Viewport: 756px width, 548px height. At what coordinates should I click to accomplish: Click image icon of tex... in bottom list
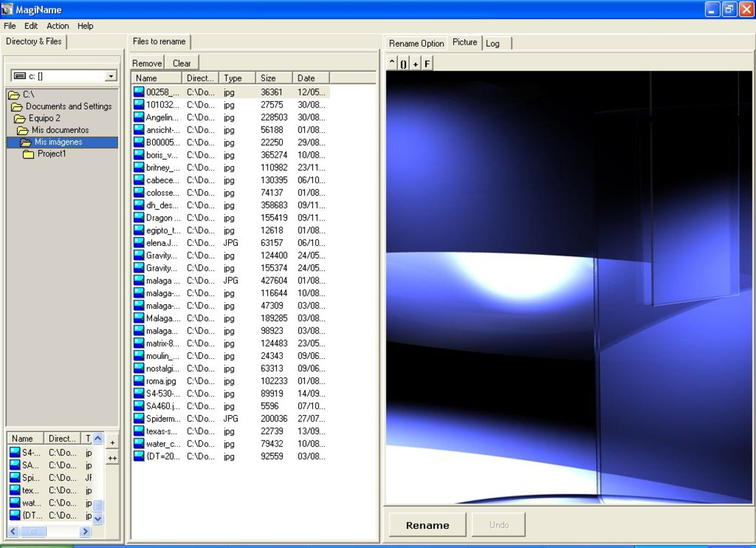15,490
